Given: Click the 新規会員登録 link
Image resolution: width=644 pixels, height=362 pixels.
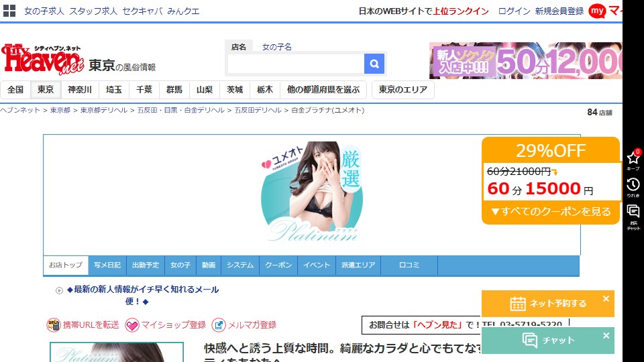Looking at the screenshot, I should (x=559, y=11).
